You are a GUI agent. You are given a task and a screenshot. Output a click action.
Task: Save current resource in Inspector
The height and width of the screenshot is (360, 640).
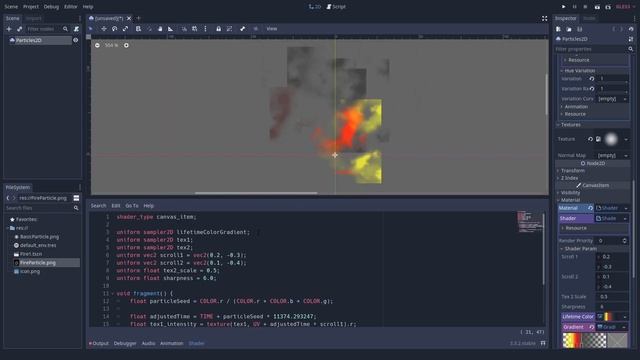tap(580, 29)
